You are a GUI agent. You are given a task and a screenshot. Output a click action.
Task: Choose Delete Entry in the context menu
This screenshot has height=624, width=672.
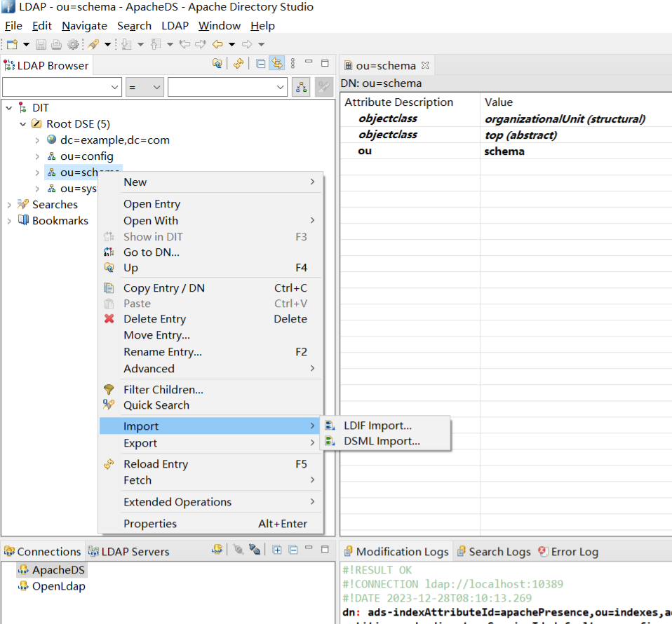point(154,319)
